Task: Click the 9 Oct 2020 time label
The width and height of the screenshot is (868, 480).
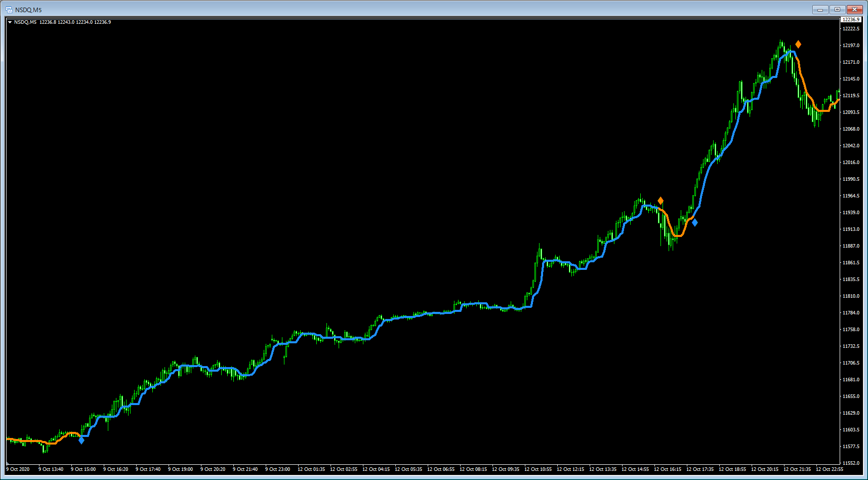Action: 18,469
